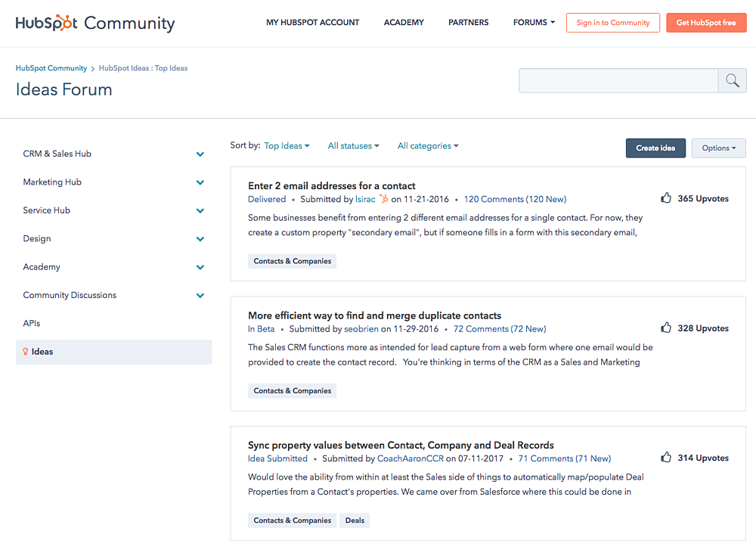Expand the Academy sidebar section chevron
Image resolution: width=756 pixels, height=550 pixels.
(200, 267)
